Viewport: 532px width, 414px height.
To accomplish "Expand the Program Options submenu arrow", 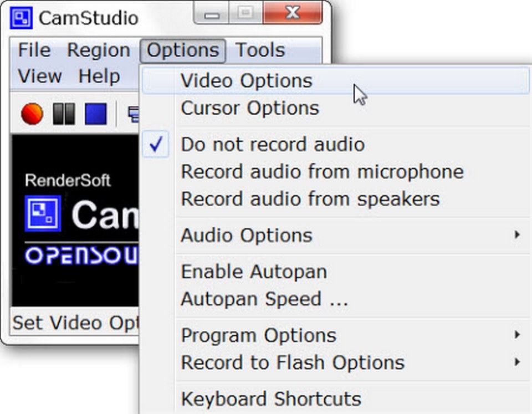I will (516, 335).
